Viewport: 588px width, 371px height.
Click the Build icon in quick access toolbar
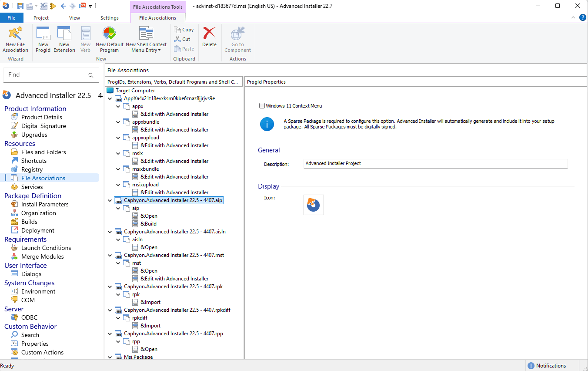point(29,6)
